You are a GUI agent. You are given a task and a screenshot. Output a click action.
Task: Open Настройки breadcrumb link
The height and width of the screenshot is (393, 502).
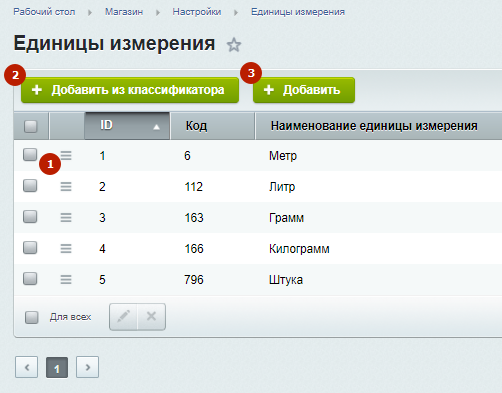point(197,12)
